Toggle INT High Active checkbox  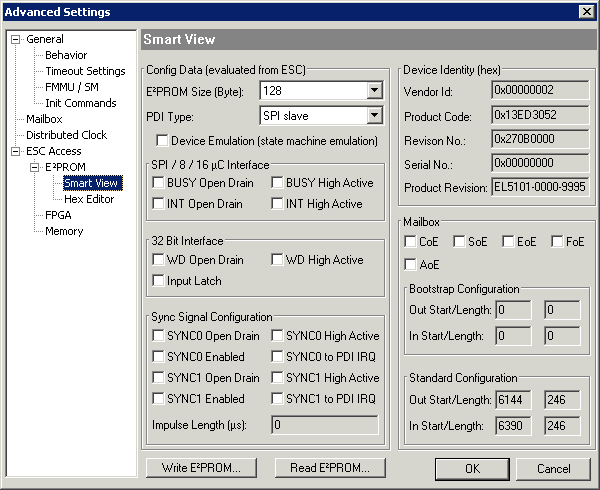[x=277, y=203]
